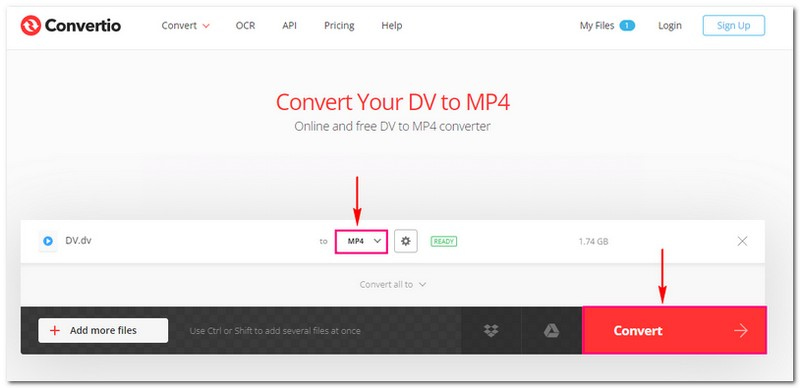Click the Convertio logo
This screenshot has width=800, height=388.
[70, 25]
